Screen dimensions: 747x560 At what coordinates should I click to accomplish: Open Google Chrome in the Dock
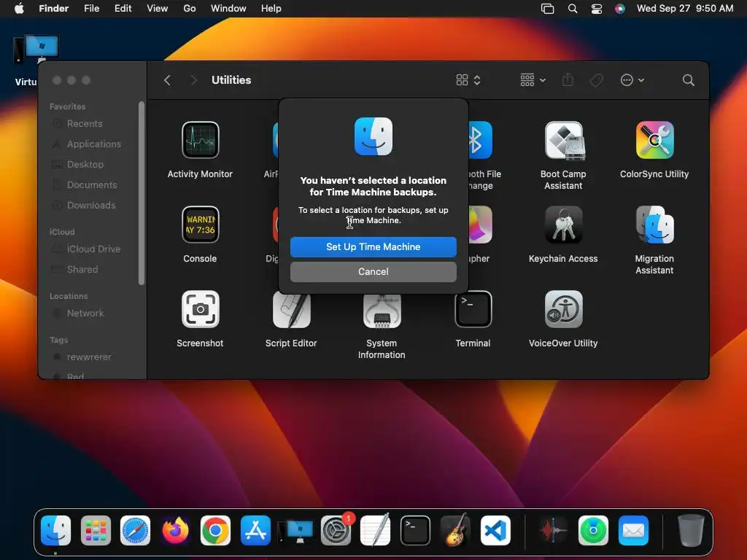click(x=215, y=531)
